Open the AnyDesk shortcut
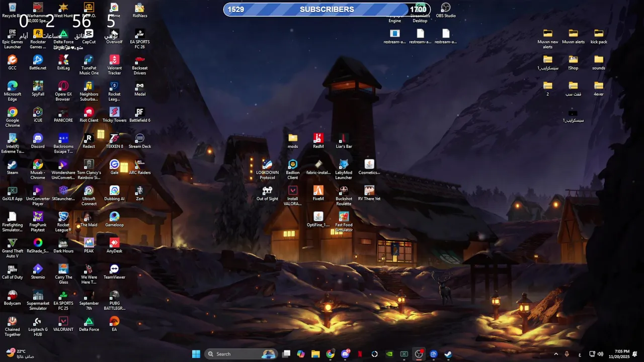The image size is (644, 362). point(114,245)
